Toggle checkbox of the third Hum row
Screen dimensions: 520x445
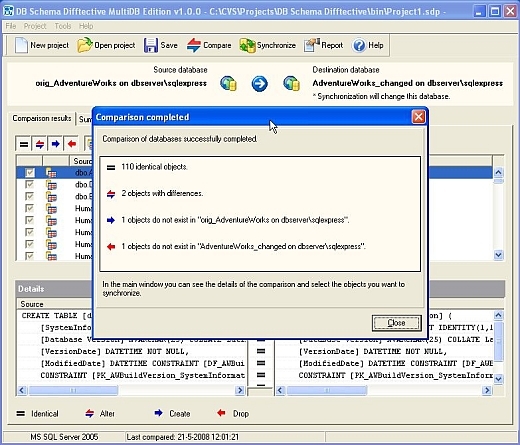click(30, 232)
